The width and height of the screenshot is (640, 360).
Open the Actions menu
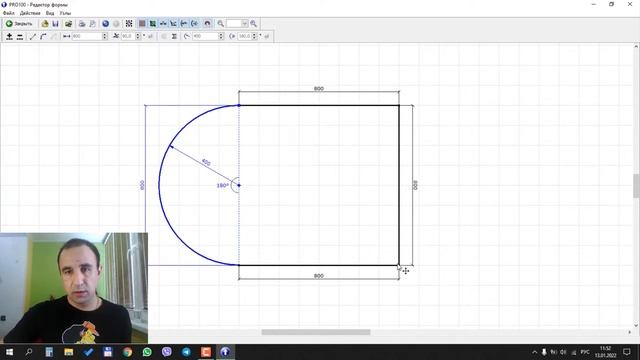30,13
